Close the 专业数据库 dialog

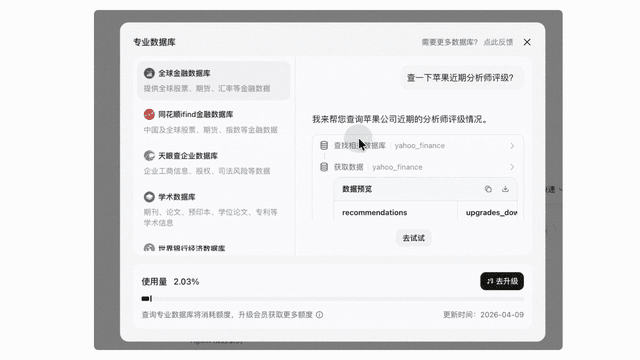(527, 42)
